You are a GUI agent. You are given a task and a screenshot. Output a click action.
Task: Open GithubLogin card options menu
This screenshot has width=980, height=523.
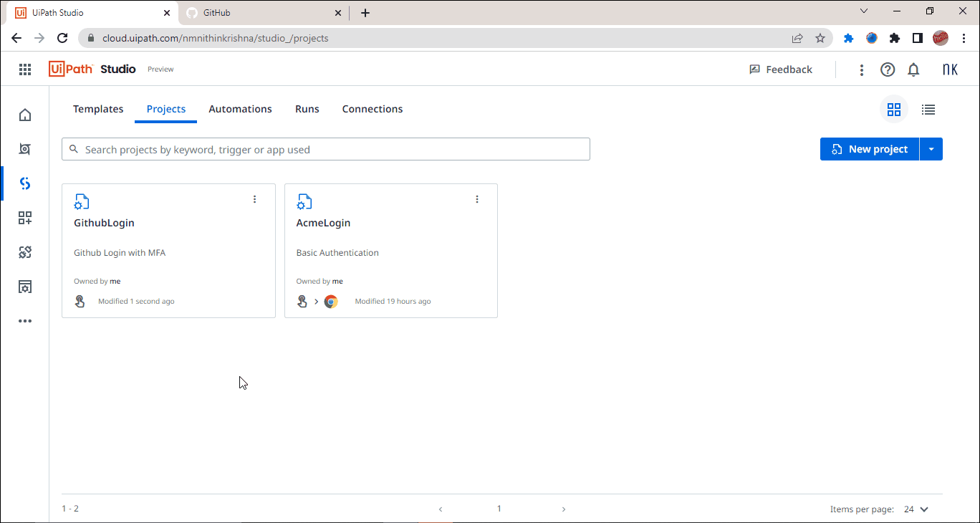tap(254, 199)
